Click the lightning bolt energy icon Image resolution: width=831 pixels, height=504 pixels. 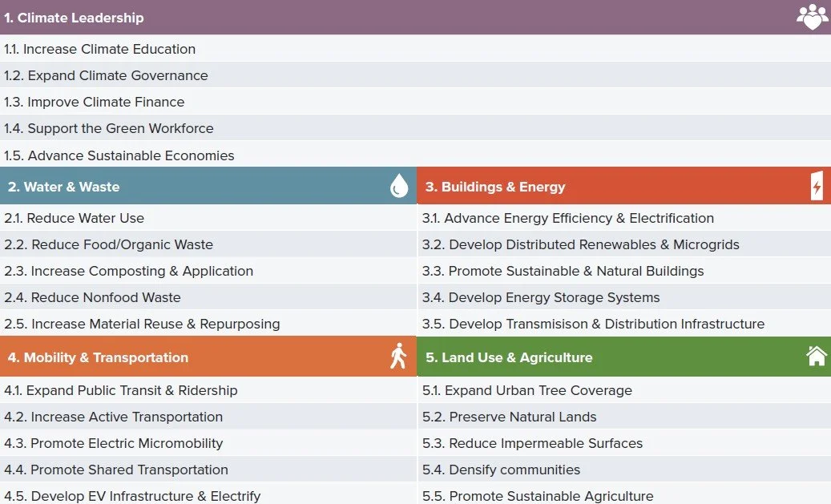tap(817, 186)
